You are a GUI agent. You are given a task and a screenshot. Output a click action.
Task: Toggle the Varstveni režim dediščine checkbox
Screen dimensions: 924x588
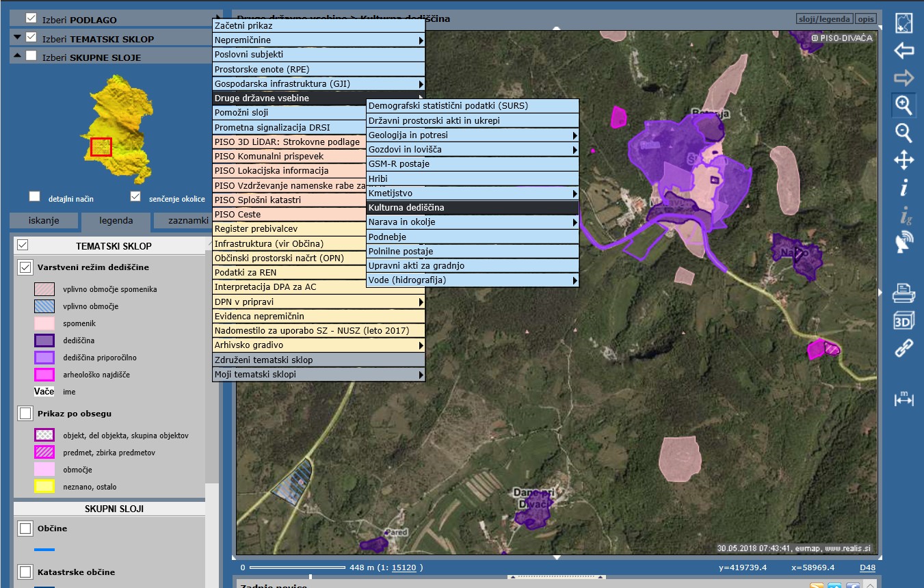coord(26,267)
